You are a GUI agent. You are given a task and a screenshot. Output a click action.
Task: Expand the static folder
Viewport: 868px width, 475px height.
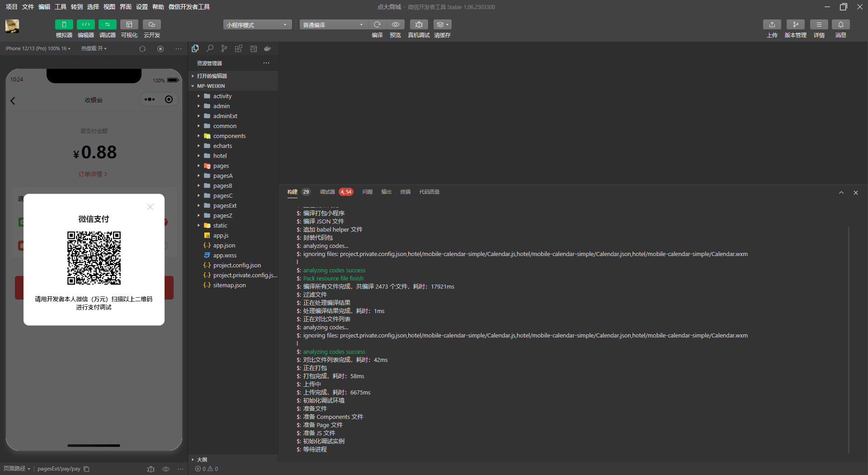(x=233, y=225)
